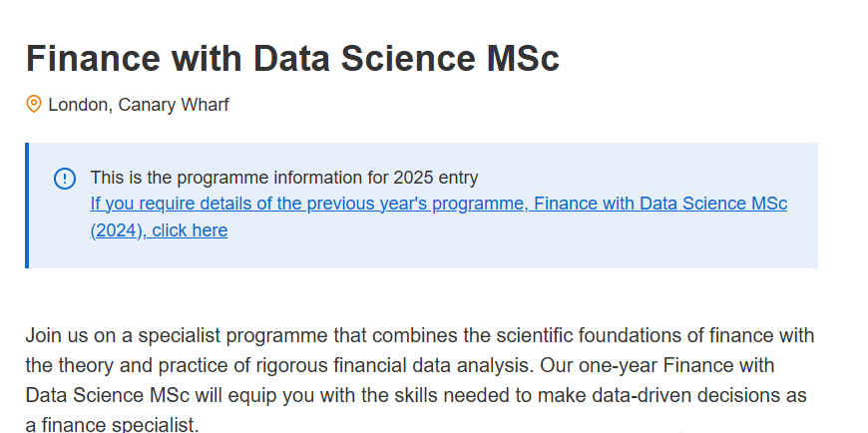The height and width of the screenshot is (433, 868).
Task: Click the blue exclamation info icon
Action: tap(65, 179)
